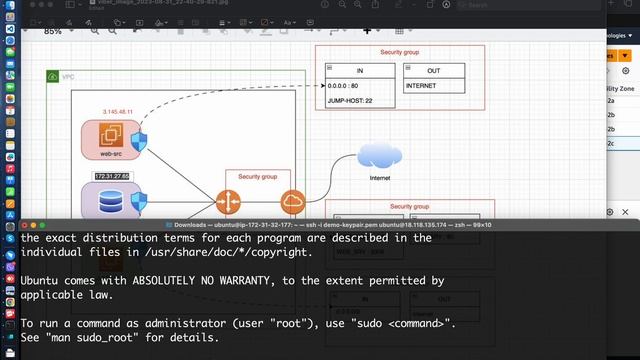Click the JUMP-HOST: 22 inbound rule
640x360 pixels.
coord(350,100)
